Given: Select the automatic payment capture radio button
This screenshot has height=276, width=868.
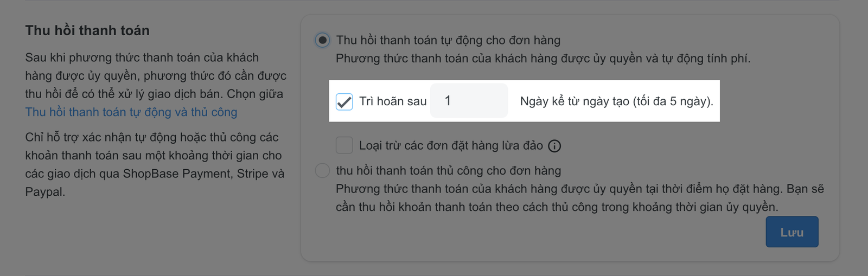Looking at the screenshot, I should [x=322, y=40].
